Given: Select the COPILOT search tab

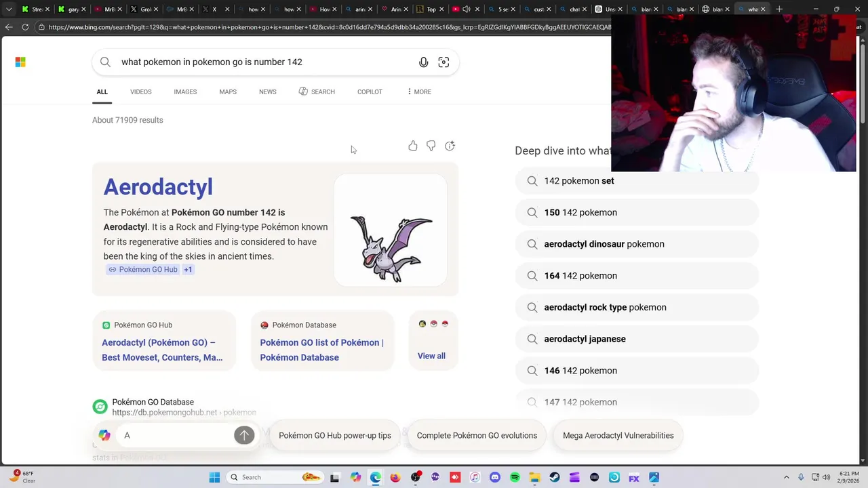Looking at the screenshot, I should click(370, 91).
